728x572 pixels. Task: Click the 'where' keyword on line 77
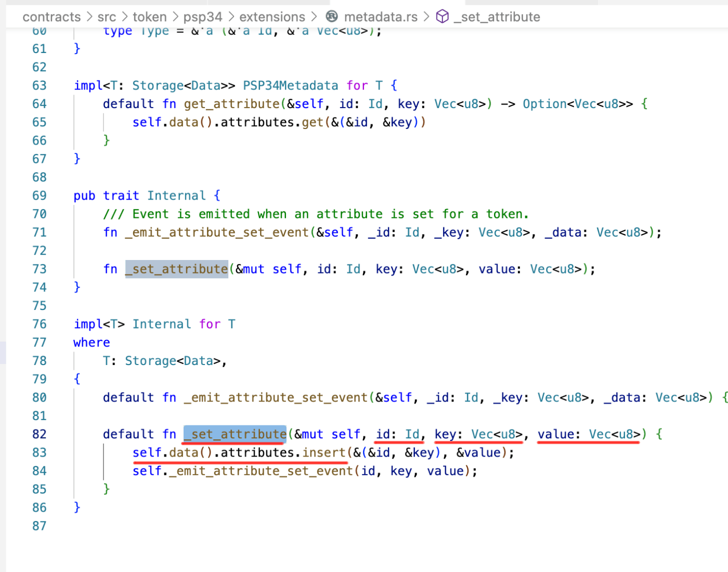92,343
